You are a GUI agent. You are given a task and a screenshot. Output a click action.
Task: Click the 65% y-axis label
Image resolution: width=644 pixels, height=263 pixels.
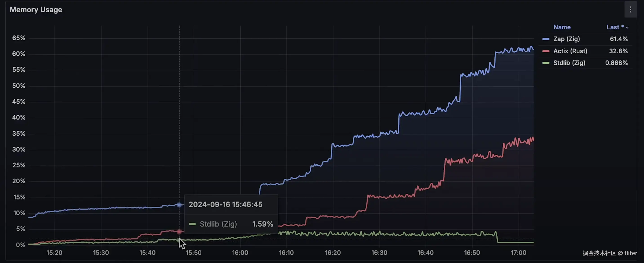pos(19,38)
